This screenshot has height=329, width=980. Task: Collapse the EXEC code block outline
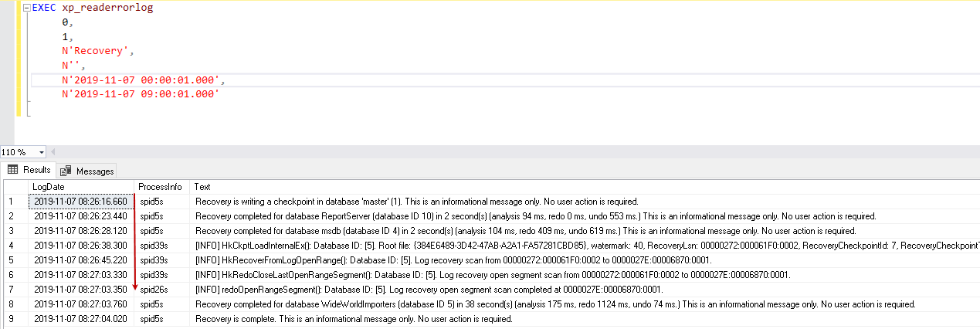(28, 8)
